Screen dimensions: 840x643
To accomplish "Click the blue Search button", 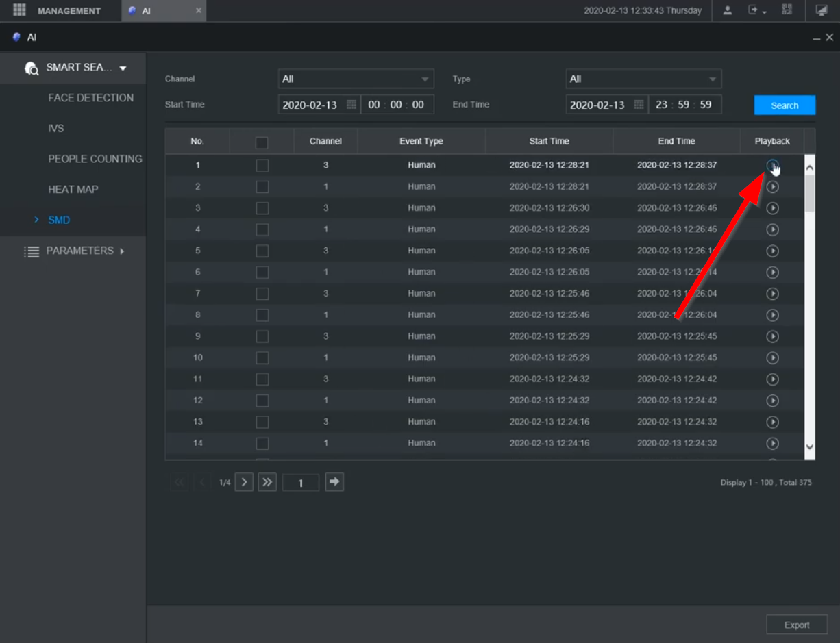I will click(785, 105).
